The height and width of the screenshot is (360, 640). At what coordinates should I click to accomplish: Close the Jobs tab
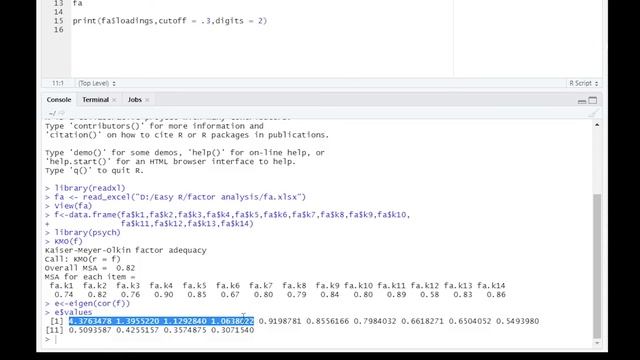coord(147,100)
